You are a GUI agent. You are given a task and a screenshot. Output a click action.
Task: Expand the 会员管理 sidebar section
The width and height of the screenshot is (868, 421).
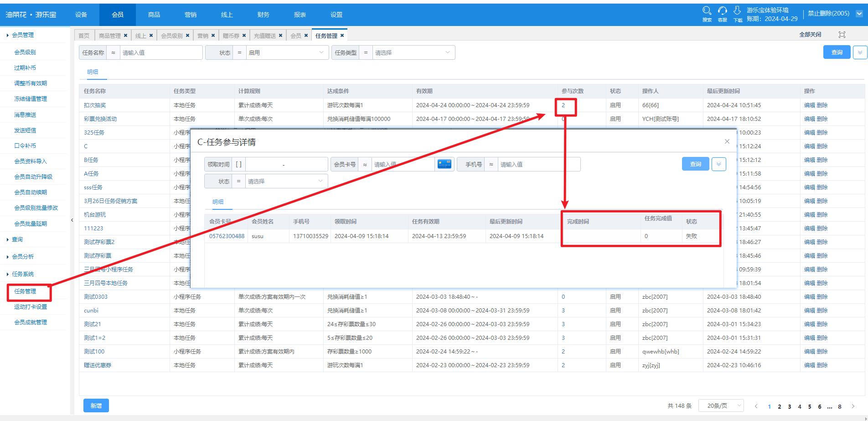pos(22,35)
